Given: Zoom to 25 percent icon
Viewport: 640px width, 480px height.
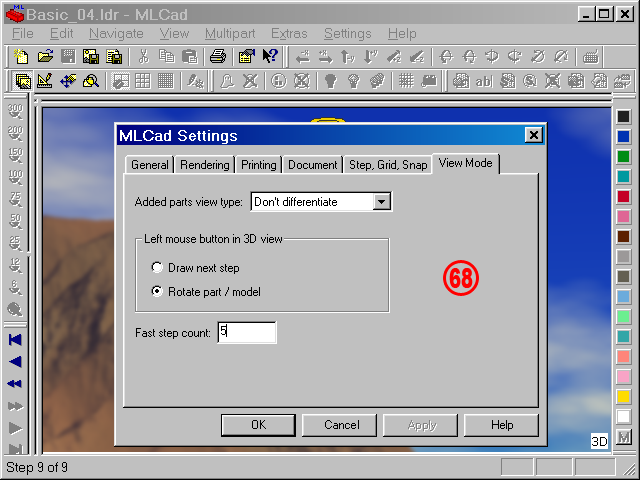Looking at the screenshot, I should [x=15, y=243].
